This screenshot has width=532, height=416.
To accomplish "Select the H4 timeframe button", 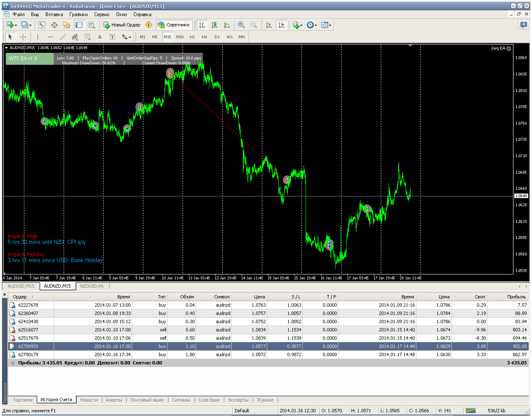I will tap(204, 37).
